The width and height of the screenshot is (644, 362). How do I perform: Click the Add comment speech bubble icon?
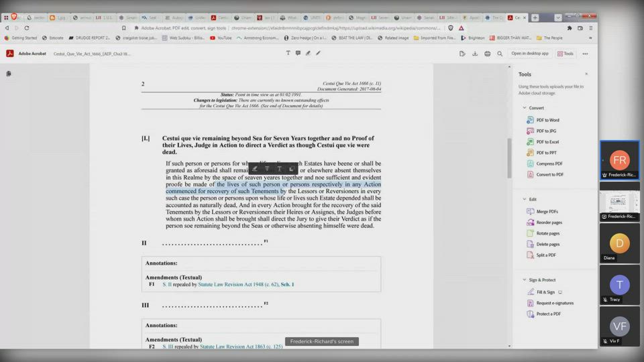coord(298,53)
